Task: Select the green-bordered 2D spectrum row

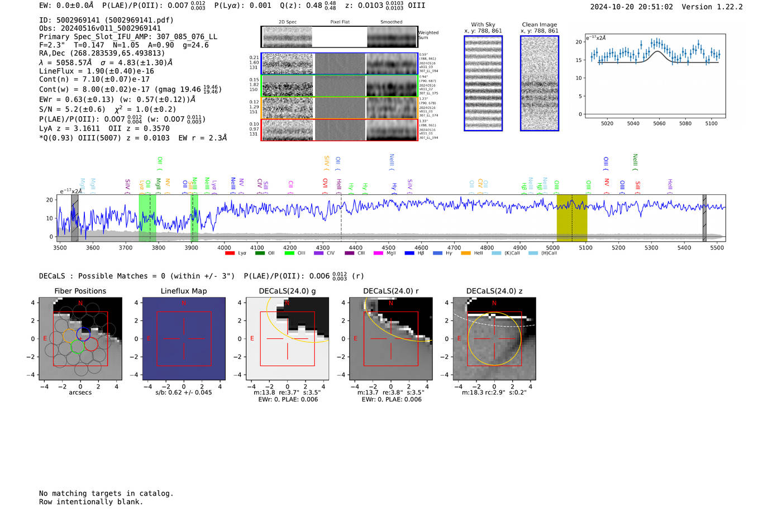Action: coord(339,86)
